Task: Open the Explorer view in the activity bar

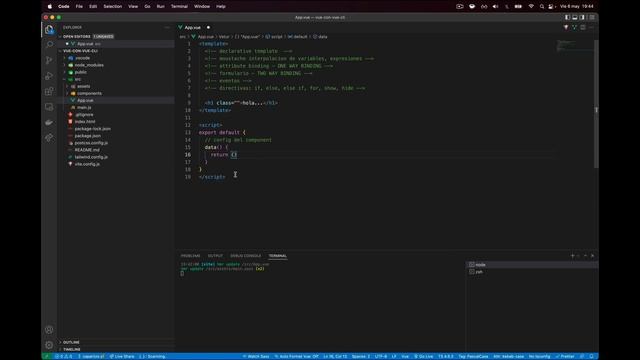Action: coord(49,30)
